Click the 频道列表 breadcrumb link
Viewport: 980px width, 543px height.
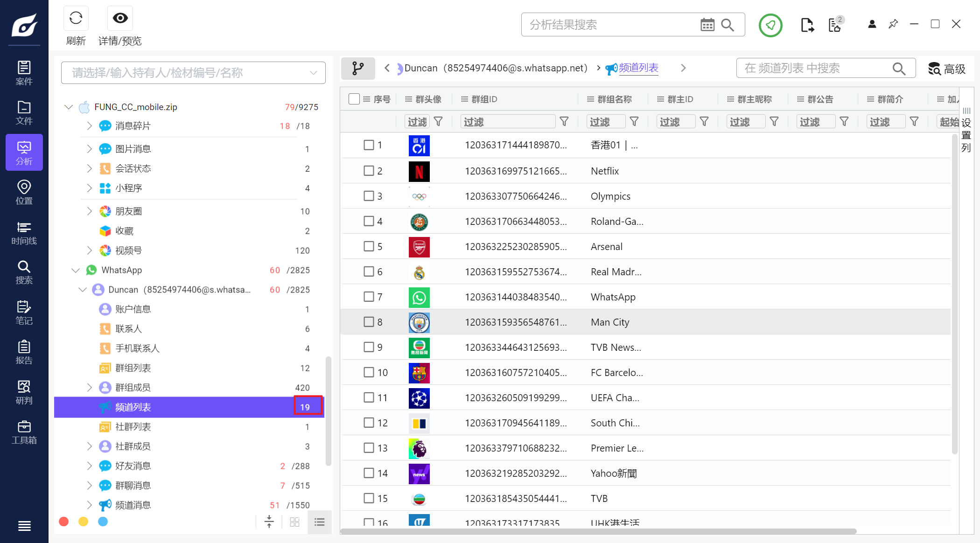638,68
